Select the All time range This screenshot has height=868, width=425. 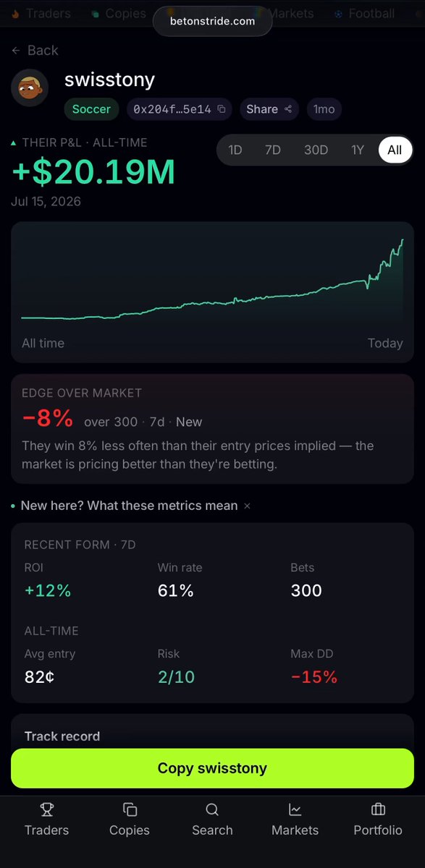click(x=395, y=150)
